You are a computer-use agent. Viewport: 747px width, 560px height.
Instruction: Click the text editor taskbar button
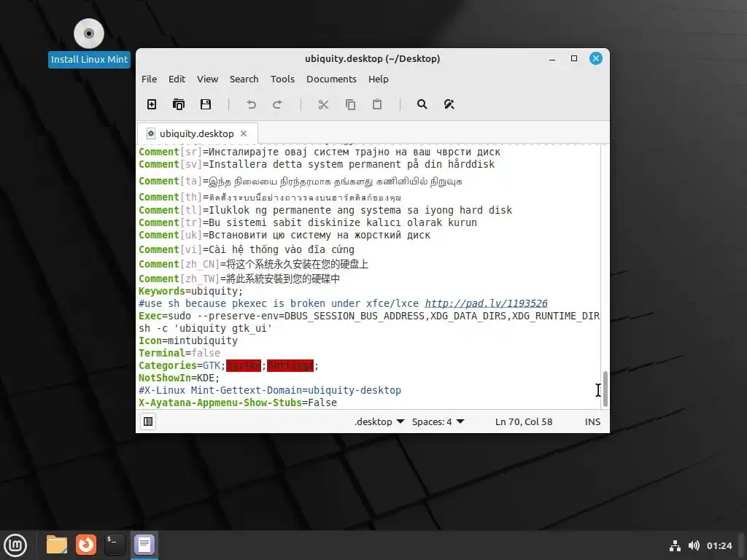pyautogui.click(x=144, y=545)
